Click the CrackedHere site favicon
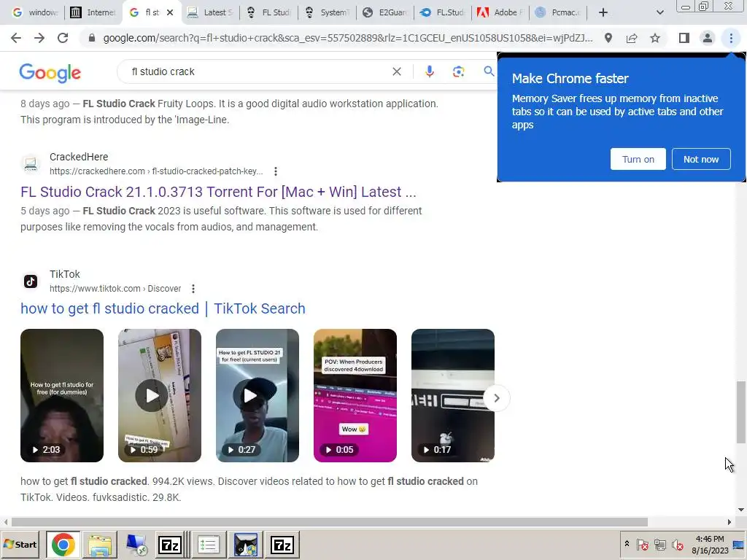Image resolution: width=747 pixels, height=560 pixels. (x=31, y=164)
